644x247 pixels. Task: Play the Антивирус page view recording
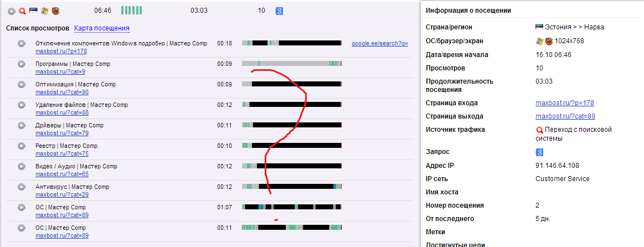point(22,187)
